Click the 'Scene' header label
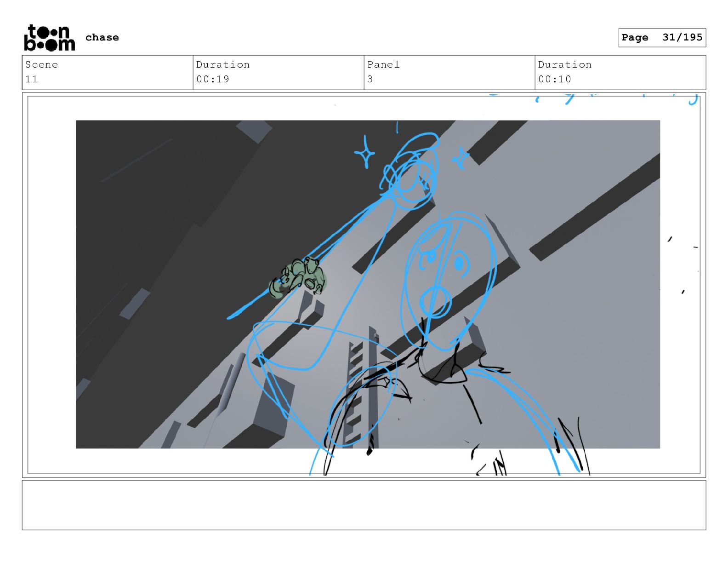The width and height of the screenshot is (728, 563). [x=41, y=64]
